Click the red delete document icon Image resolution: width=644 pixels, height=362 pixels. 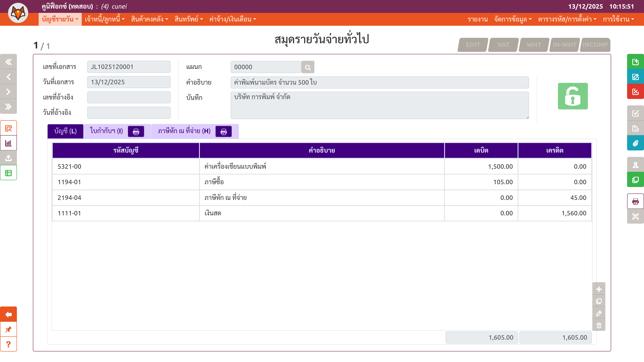click(635, 92)
